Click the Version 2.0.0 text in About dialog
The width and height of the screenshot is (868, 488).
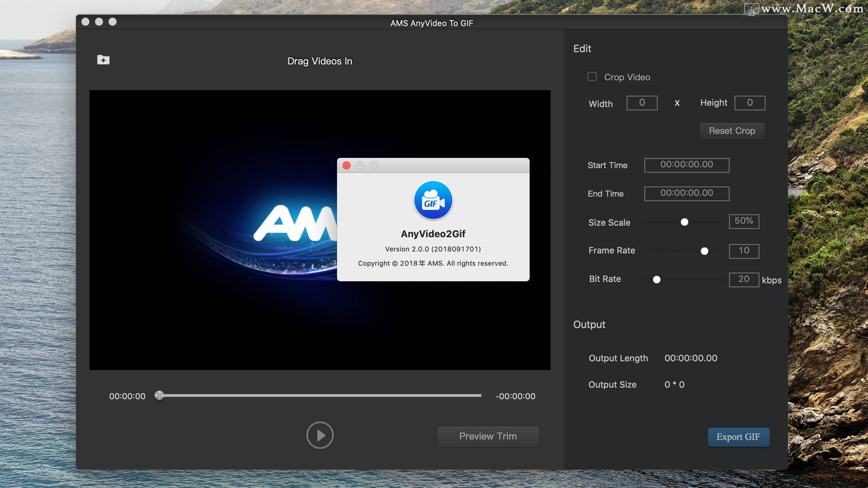coord(433,249)
